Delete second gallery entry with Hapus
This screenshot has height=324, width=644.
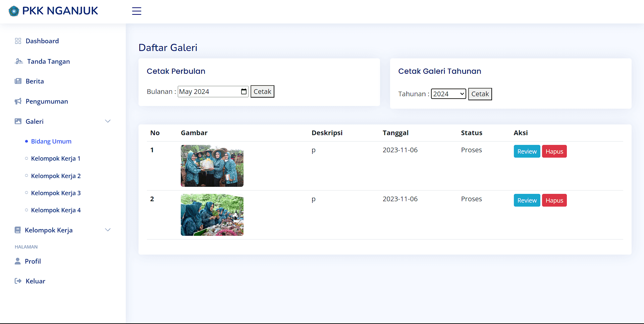(554, 200)
